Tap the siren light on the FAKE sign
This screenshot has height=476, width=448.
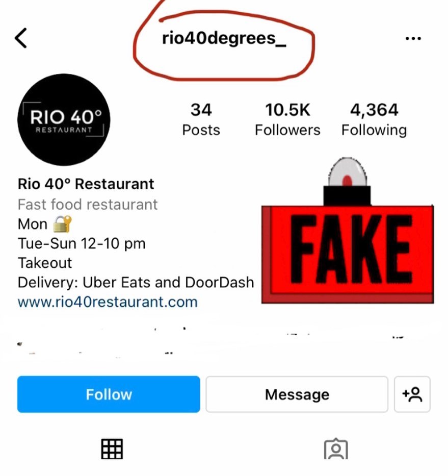pos(347,172)
